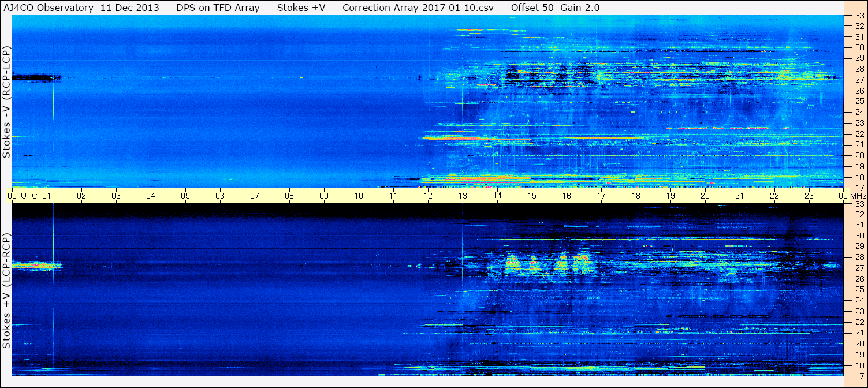This screenshot has width=868, height=388.
Task: Select the 18 hour tick on the time axis
Action: [x=636, y=196]
